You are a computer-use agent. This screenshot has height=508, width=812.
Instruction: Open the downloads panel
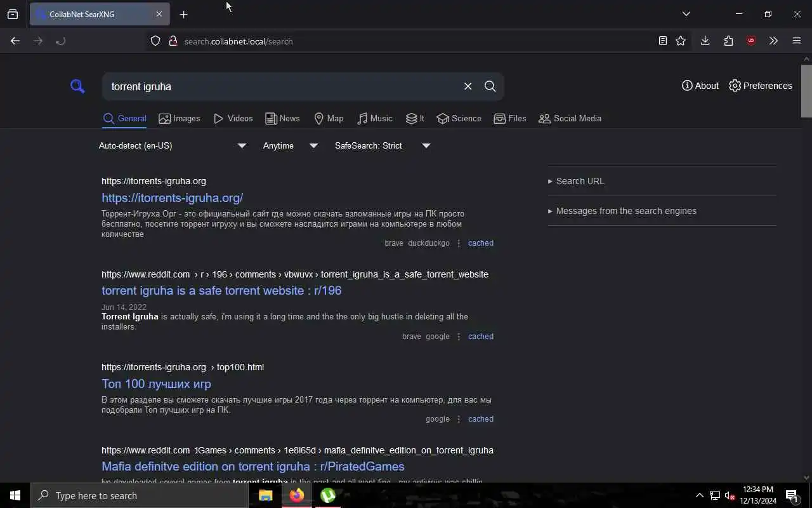click(705, 41)
